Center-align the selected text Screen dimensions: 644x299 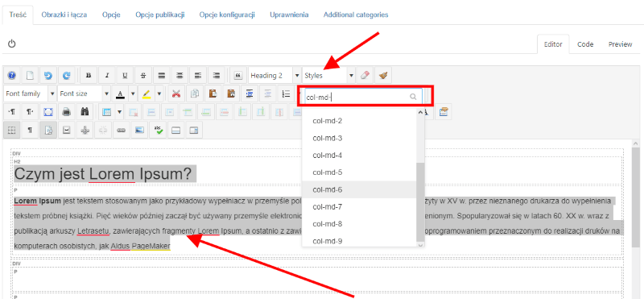pos(180,76)
